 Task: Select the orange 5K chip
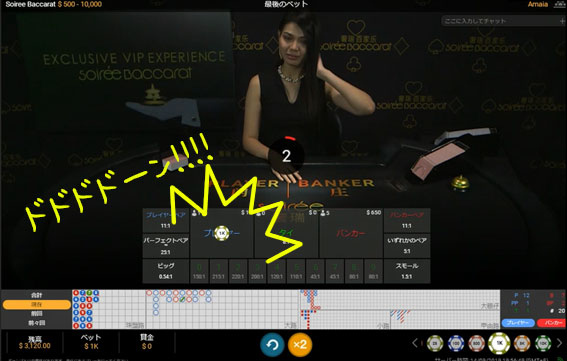(522, 343)
